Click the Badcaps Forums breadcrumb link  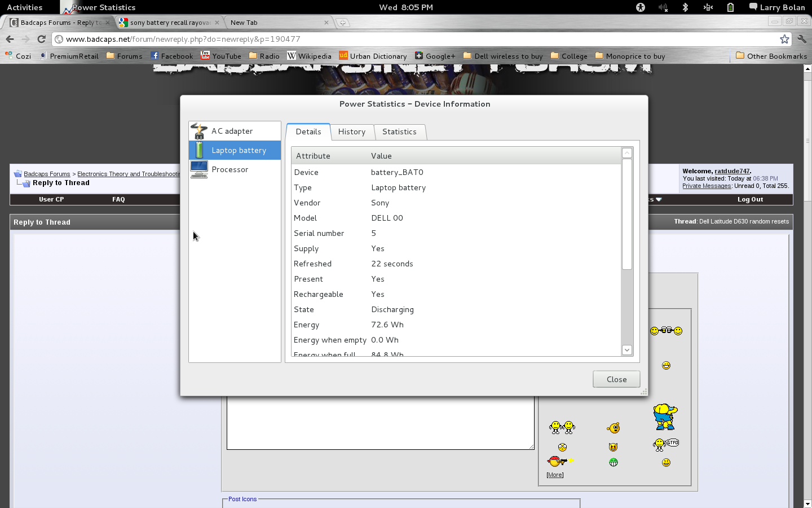[x=47, y=174]
